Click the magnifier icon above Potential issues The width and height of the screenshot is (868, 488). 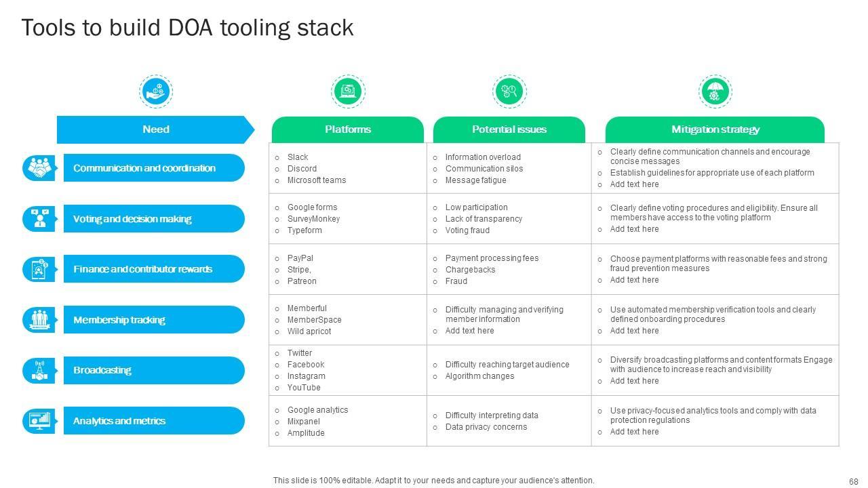[509, 91]
